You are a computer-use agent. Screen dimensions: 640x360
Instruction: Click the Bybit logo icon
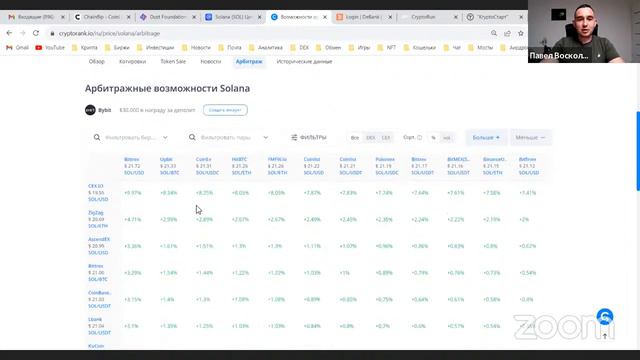click(x=90, y=110)
